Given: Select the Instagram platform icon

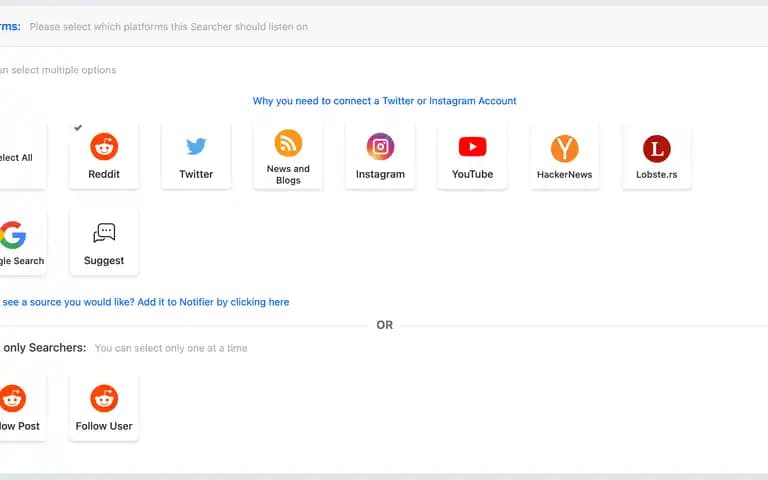Looking at the screenshot, I should [x=380, y=146].
